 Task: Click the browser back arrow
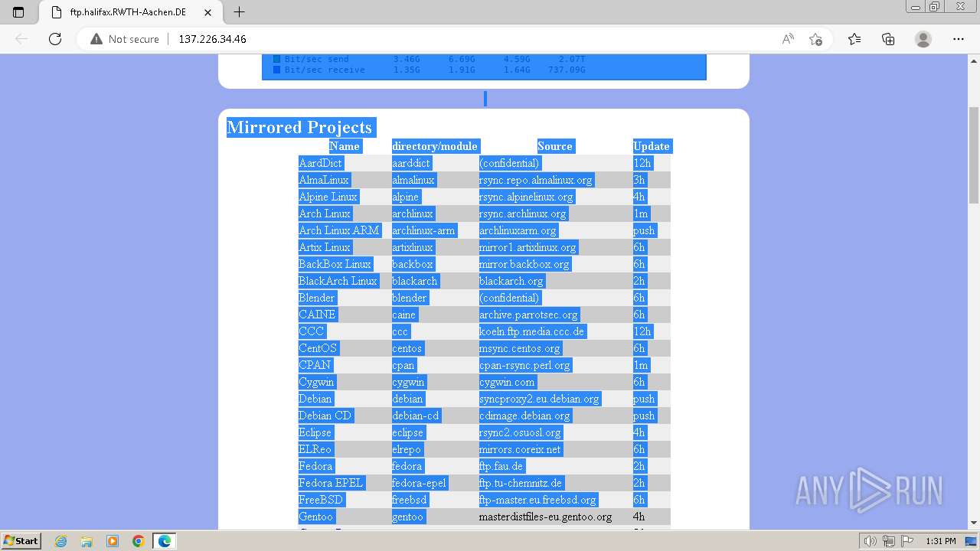21,39
